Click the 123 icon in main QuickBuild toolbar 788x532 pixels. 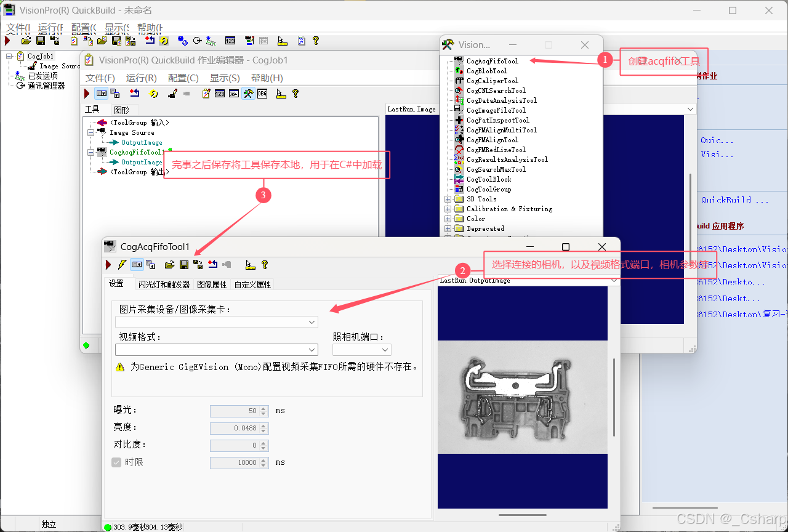230,41
